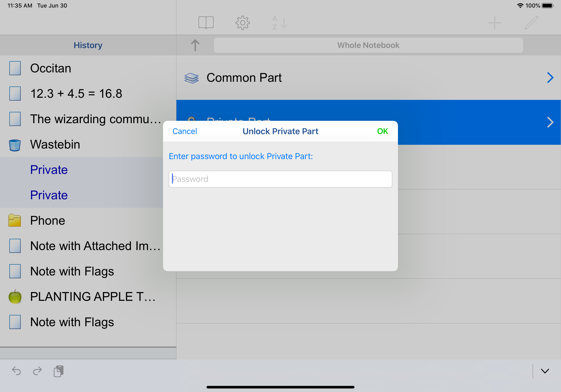Open the Phone folder in history
Viewport: 561px width, 392px height.
click(x=48, y=220)
